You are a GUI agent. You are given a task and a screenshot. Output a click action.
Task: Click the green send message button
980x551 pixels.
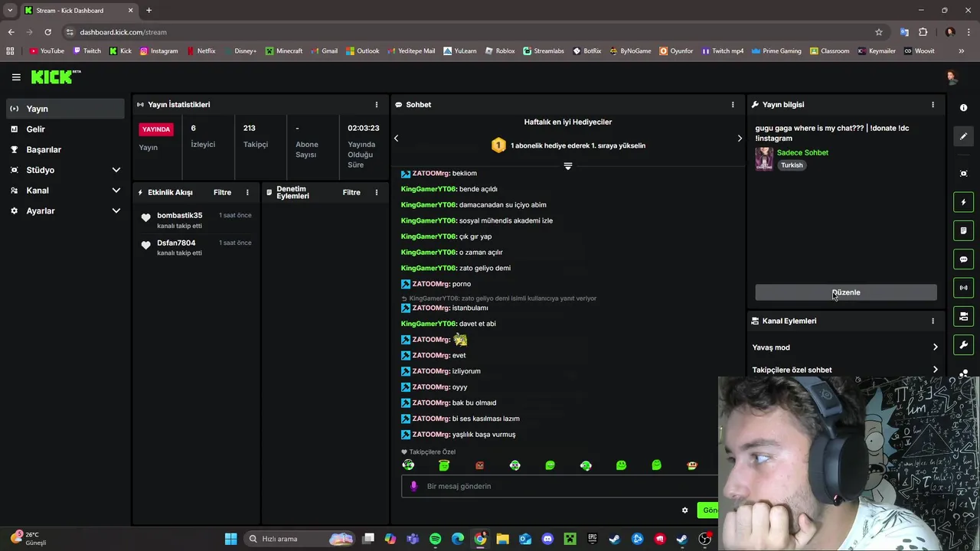point(709,510)
